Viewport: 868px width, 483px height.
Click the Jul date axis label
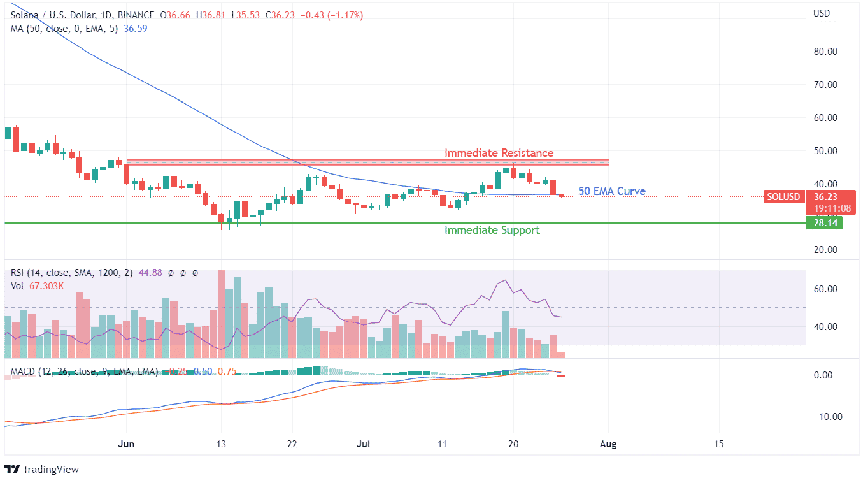pos(364,443)
